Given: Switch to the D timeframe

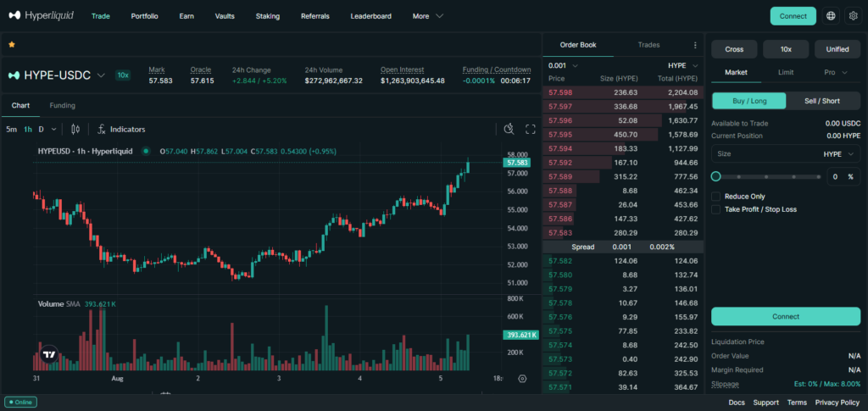Looking at the screenshot, I should pyautogui.click(x=41, y=129).
